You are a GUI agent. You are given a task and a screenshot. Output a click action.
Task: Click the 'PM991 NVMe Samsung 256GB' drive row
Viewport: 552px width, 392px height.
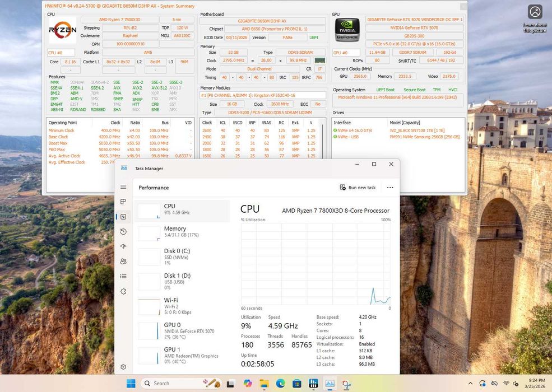(x=397, y=137)
